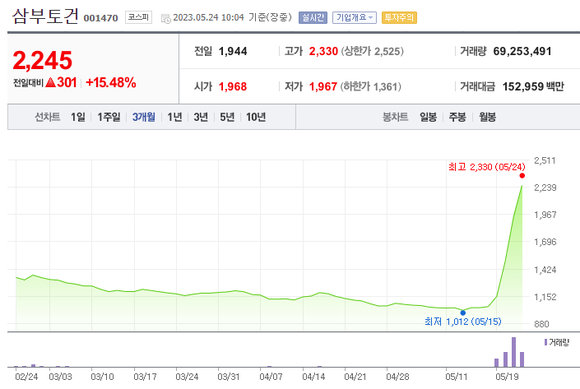Select the 1일 line chart period
The width and height of the screenshot is (580, 389).
pos(78,117)
